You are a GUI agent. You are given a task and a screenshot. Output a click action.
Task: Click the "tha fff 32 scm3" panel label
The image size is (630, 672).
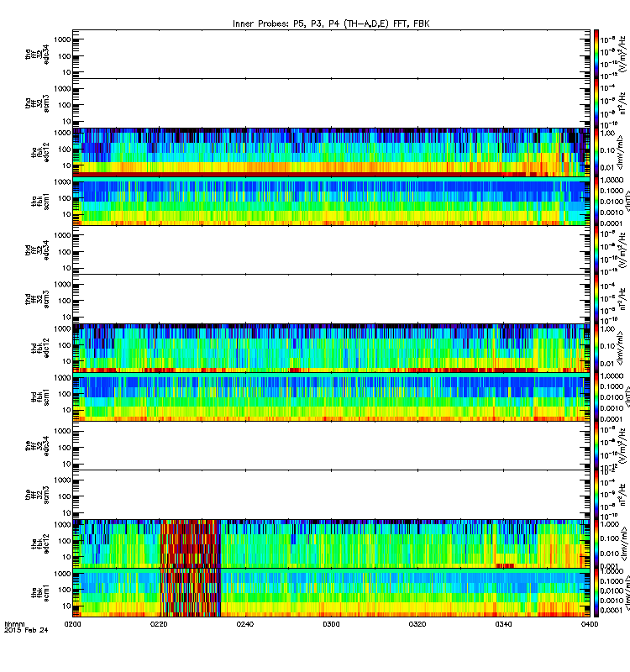tap(37, 103)
